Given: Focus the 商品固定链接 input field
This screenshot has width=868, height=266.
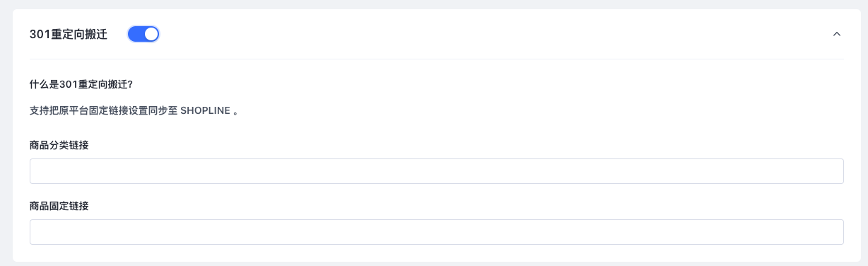Looking at the screenshot, I should point(436,232).
